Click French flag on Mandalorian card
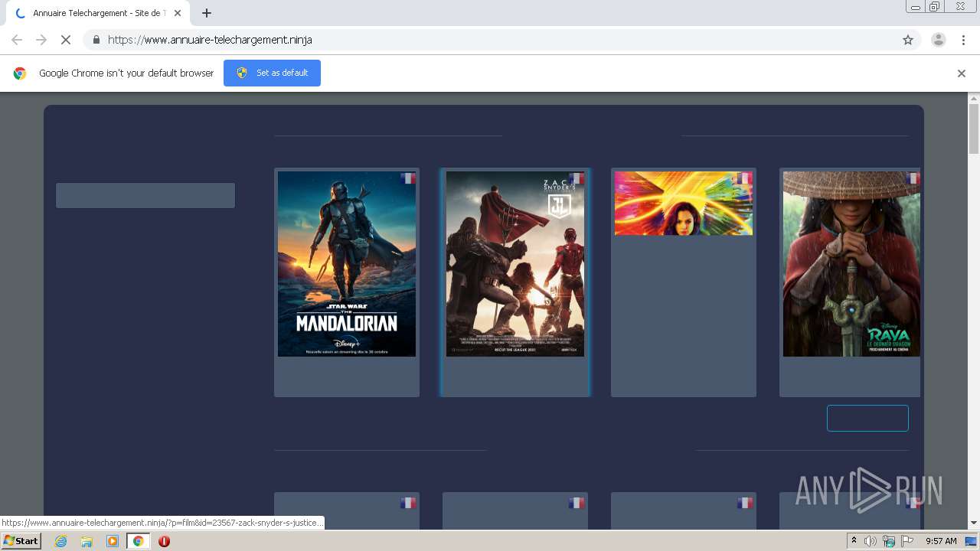 click(x=408, y=178)
